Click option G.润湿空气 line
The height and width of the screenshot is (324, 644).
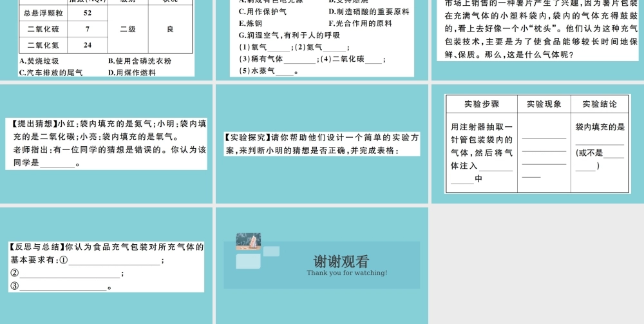290,35
